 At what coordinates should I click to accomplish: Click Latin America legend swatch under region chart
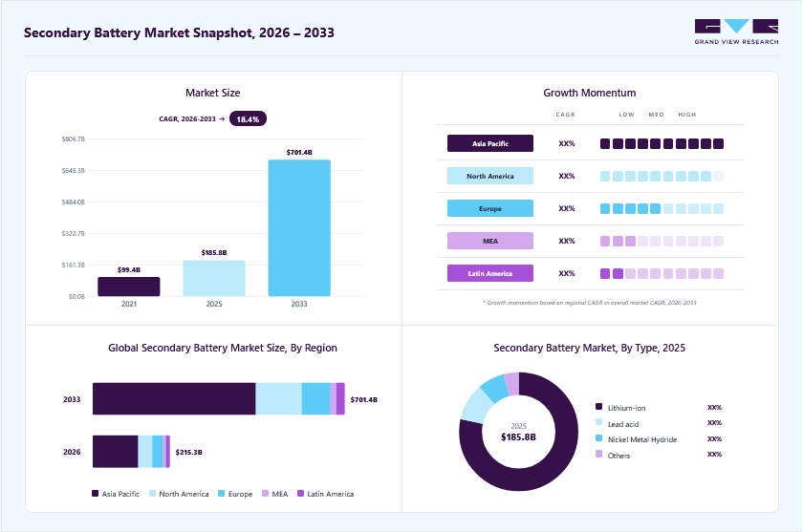[x=300, y=494]
